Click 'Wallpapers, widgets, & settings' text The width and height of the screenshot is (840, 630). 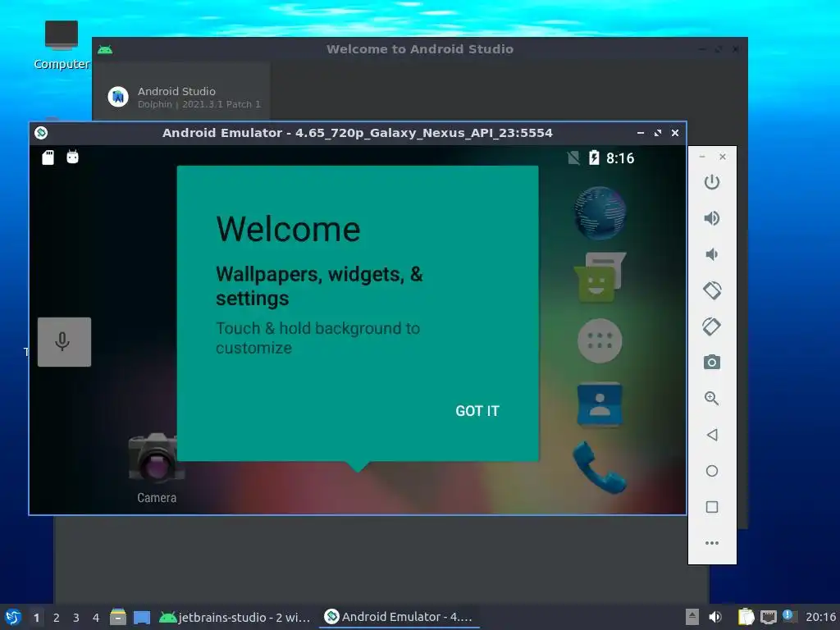click(x=319, y=286)
